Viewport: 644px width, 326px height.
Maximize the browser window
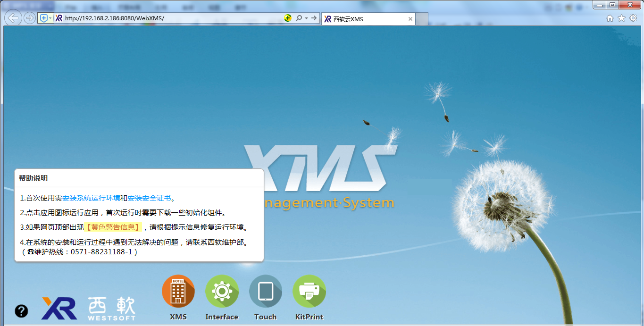[x=612, y=5]
